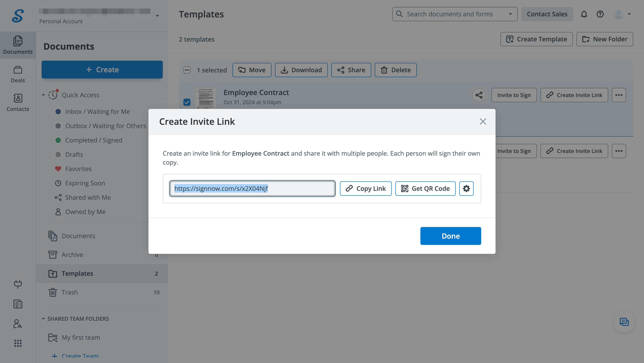Open the Trash folder
This screenshot has height=363, width=644.
click(x=70, y=292)
